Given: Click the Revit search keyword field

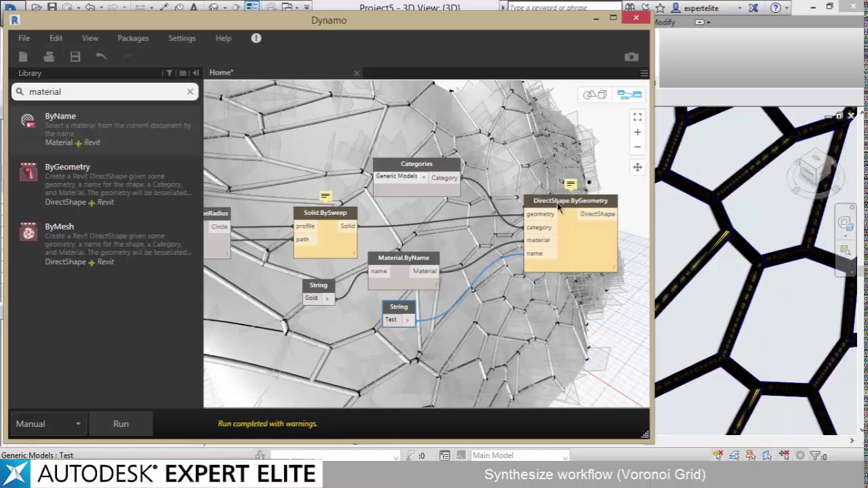Looking at the screenshot, I should (564, 7).
